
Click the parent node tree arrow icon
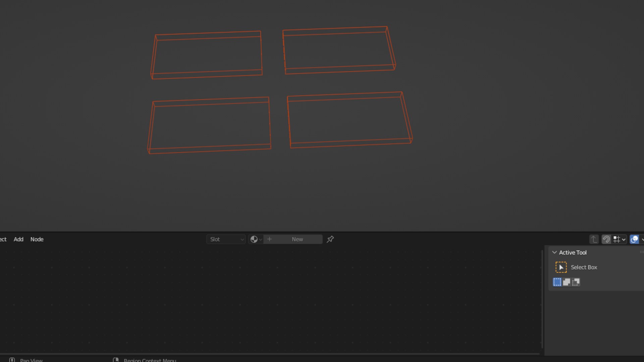pos(594,239)
